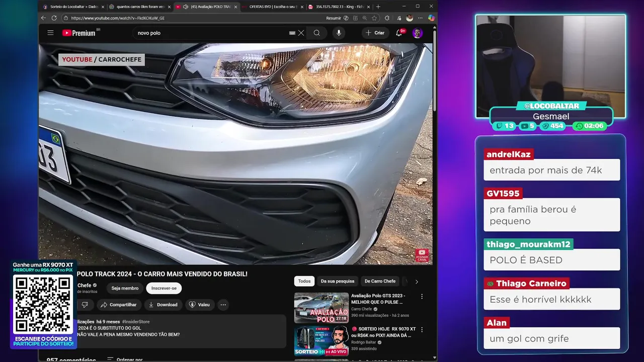This screenshot has width=644, height=362.
Task: Click the magnifier search button
Action: click(316, 33)
